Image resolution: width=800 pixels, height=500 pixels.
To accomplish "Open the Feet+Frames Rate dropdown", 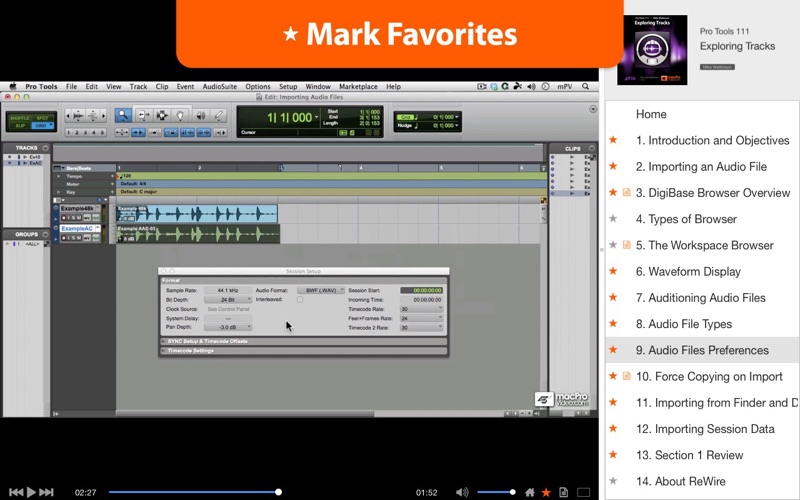I will pyautogui.click(x=421, y=318).
